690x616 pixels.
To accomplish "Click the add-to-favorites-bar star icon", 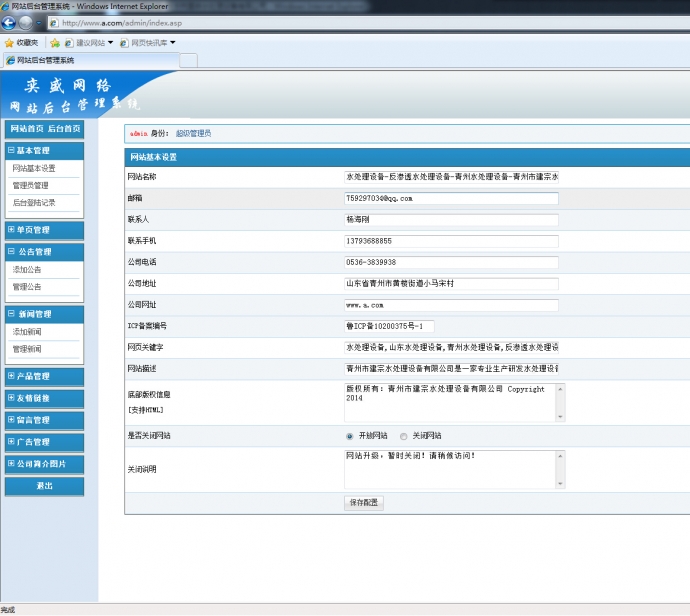I will pyautogui.click(x=55, y=43).
